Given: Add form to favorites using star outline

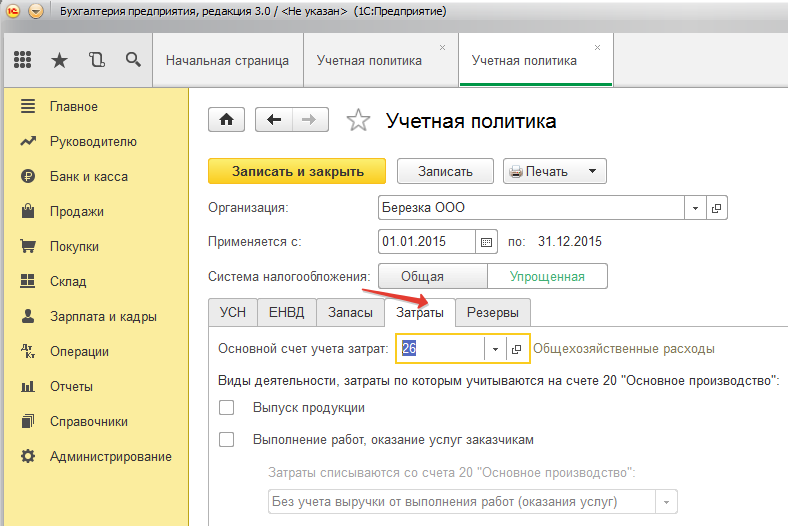Looking at the screenshot, I should coord(357,121).
